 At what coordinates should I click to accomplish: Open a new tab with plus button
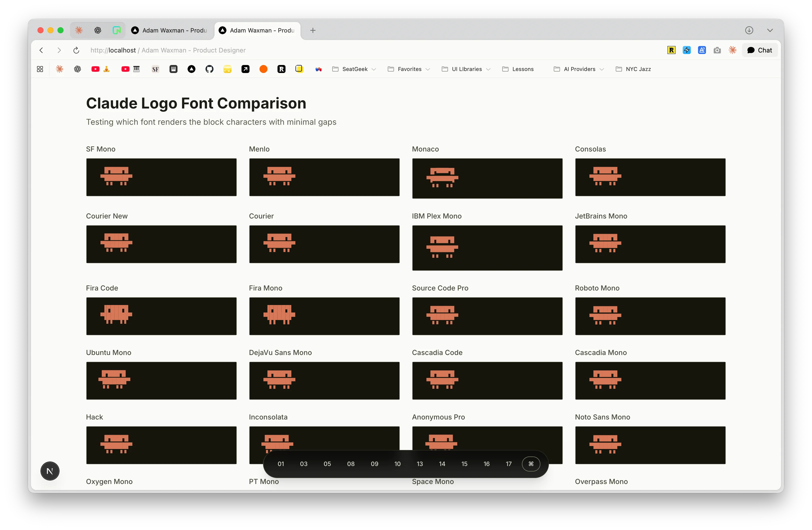point(313,30)
